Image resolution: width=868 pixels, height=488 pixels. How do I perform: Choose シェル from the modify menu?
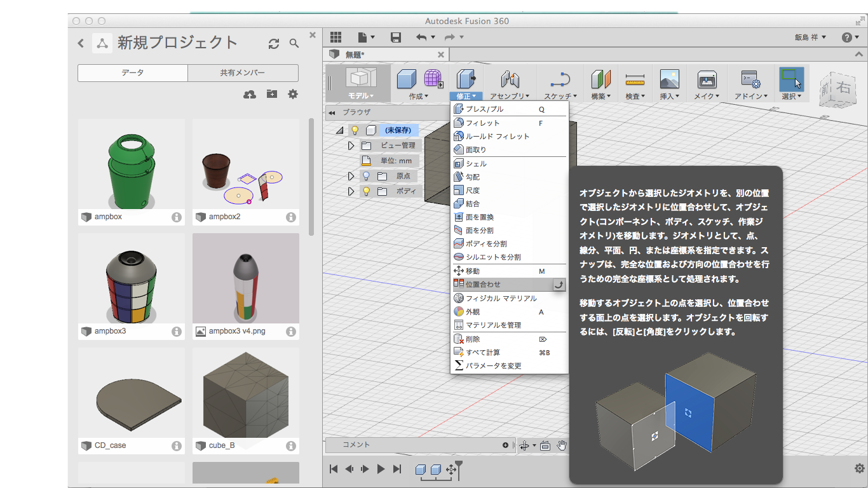point(510,164)
